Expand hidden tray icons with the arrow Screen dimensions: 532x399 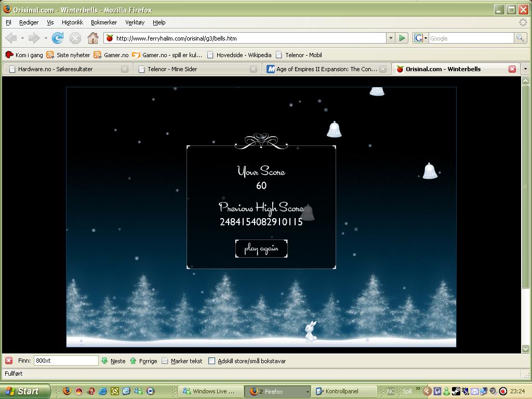pyautogui.click(x=427, y=391)
